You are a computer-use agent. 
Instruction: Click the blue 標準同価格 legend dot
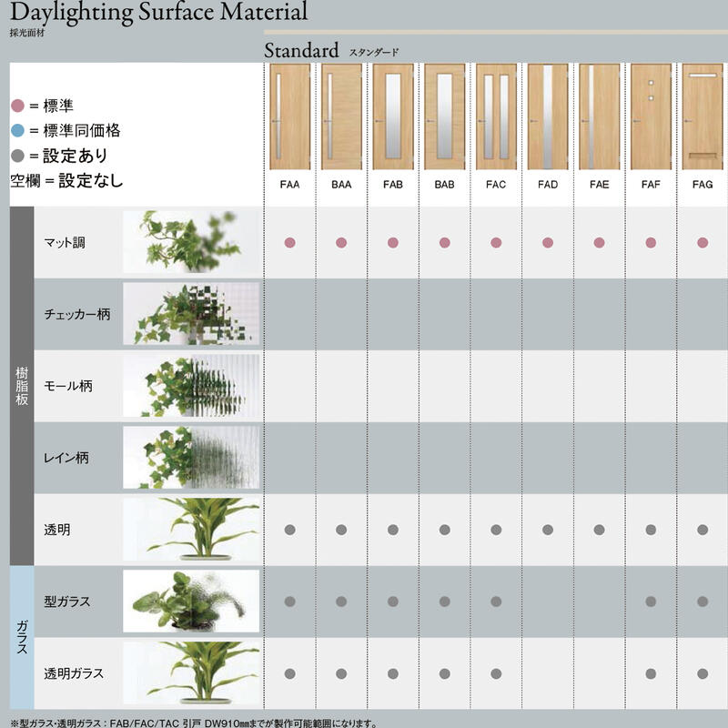(x=18, y=130)
